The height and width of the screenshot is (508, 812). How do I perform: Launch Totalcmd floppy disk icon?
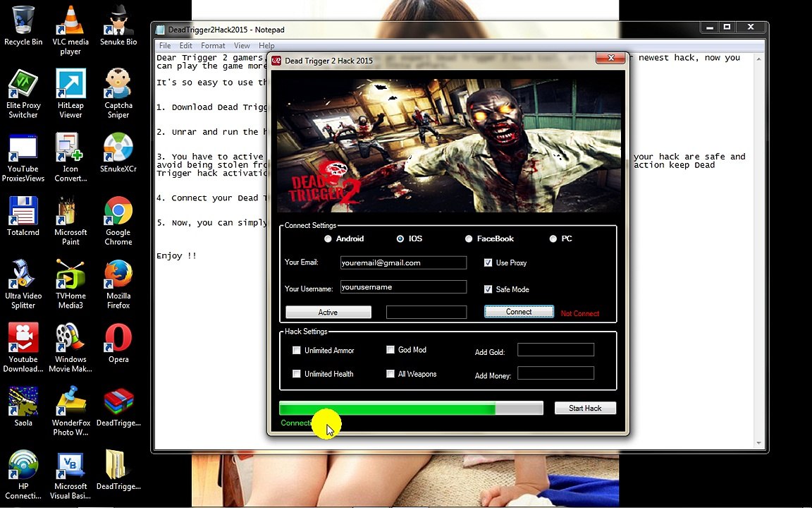tap(23, 217)
